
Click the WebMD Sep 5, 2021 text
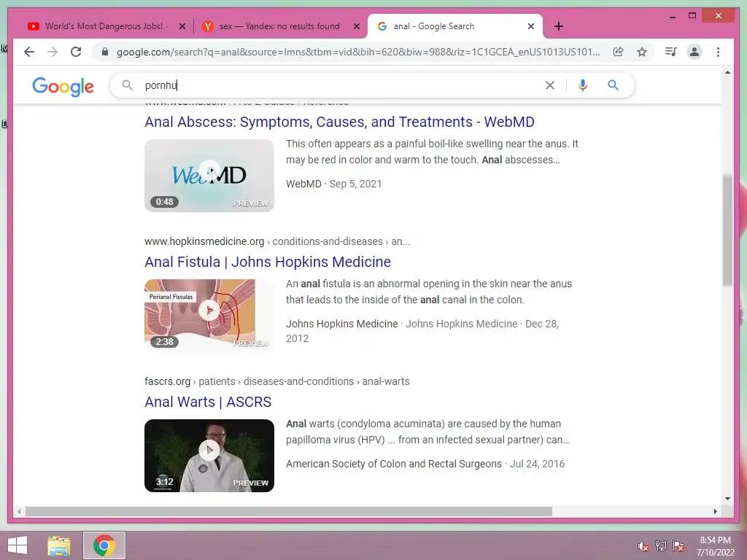click(x=333, y=184)
